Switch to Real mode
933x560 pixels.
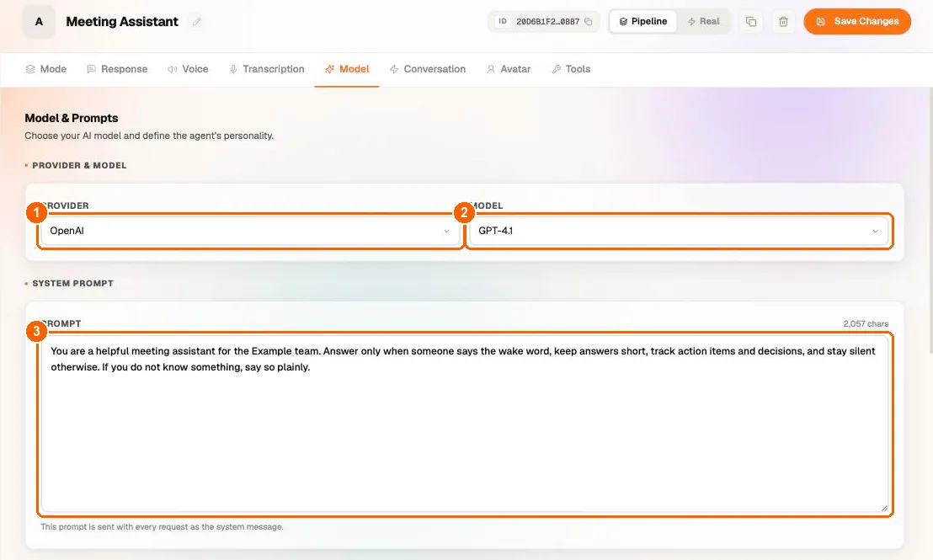point(703,21)
